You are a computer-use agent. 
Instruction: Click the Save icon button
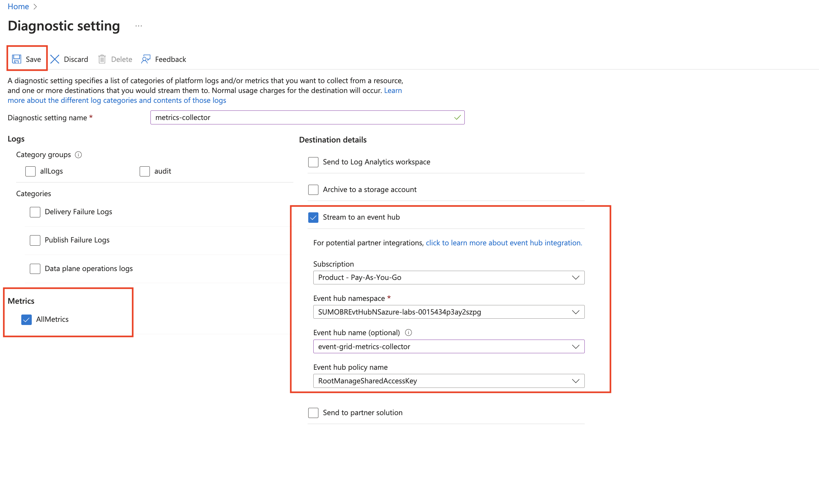(x=17, y=59)
